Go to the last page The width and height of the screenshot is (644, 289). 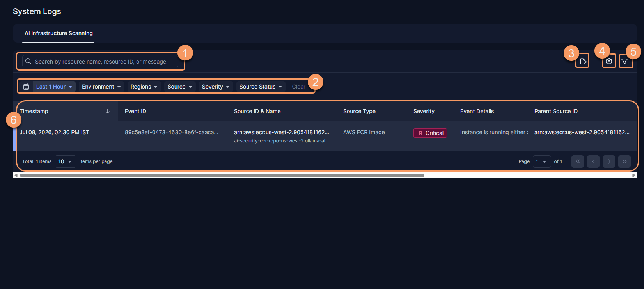(624, 161)
